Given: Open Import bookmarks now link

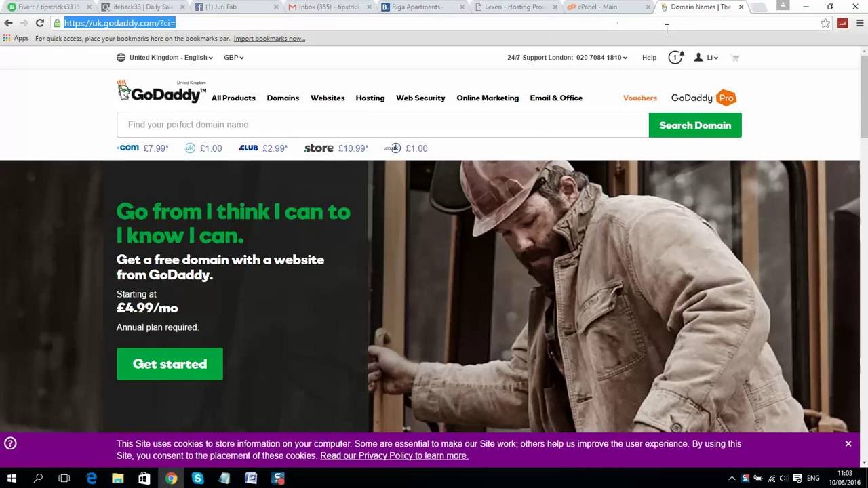Looking at the screenshot, I should (x=269, y=39).
